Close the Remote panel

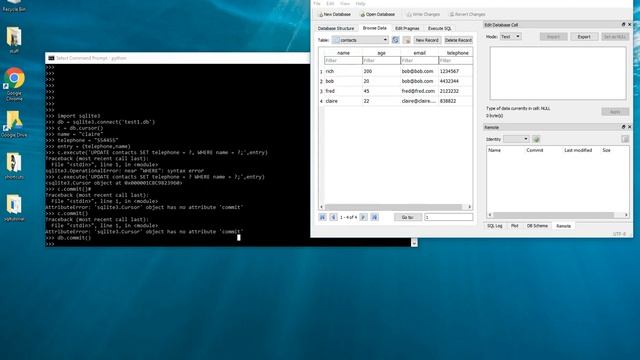629,127
